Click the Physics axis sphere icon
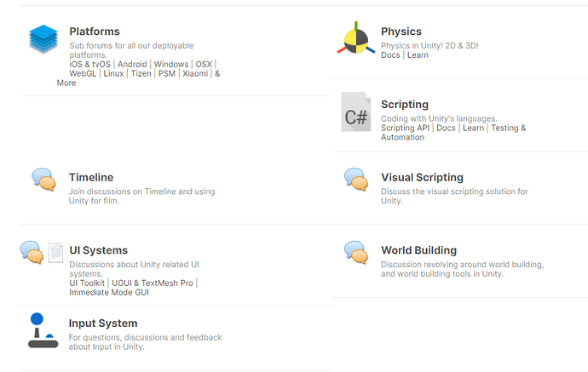 pos(355,38)
